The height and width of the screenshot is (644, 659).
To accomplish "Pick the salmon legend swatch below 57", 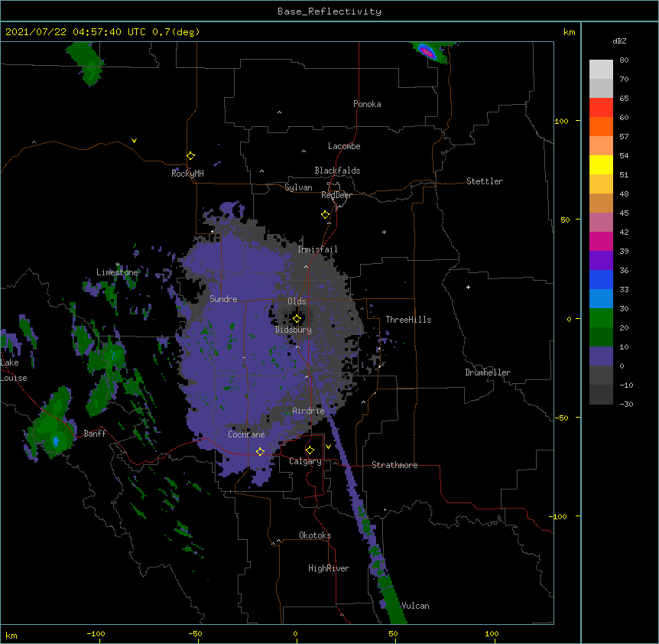I will (601, 146).
